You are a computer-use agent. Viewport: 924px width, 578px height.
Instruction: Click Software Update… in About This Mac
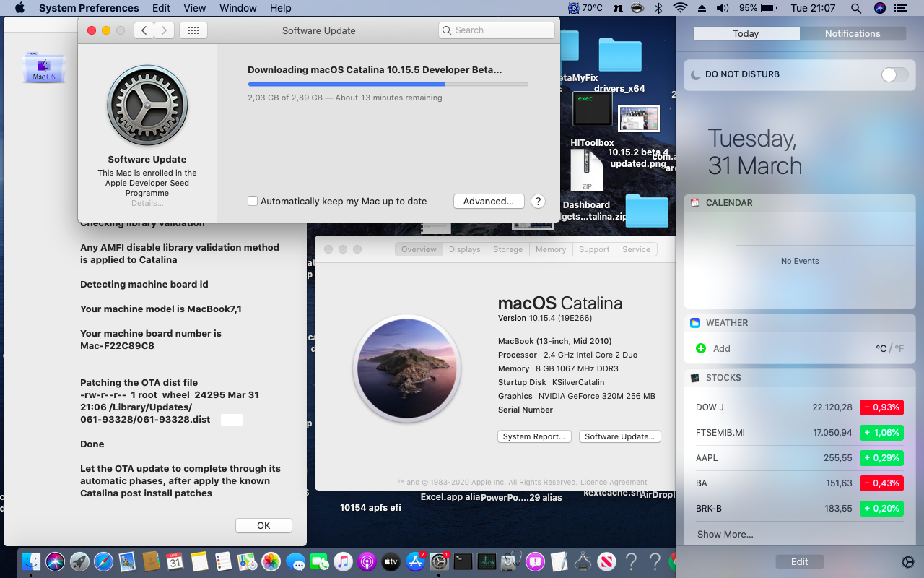pos(620,436)
